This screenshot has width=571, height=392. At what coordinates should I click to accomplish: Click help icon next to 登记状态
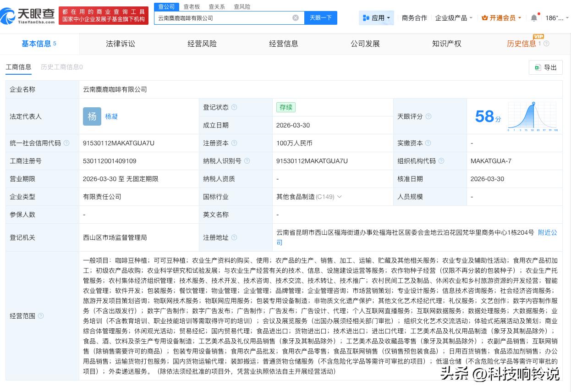[x=234, y=107]
